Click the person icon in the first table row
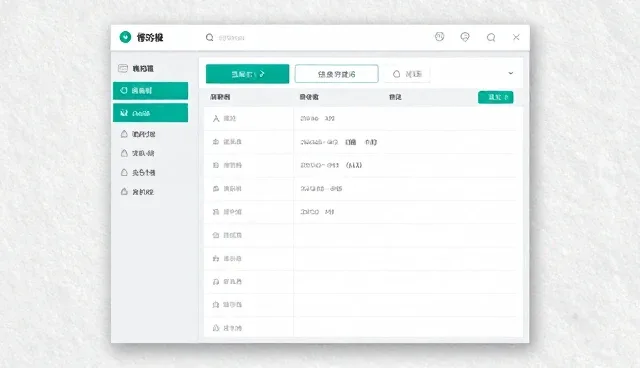The image size is (640, 368). 216,118
